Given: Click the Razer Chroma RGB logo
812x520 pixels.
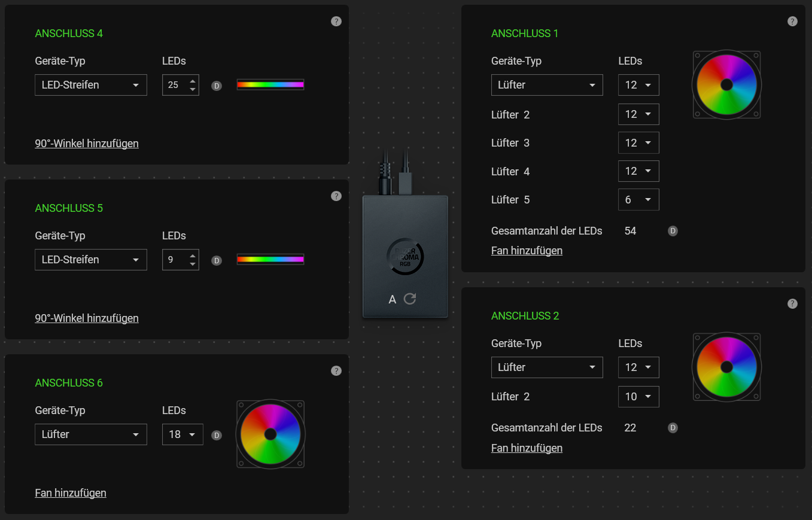Looking at the screenshot, I should pyautogui.click(x=405, y=257).
